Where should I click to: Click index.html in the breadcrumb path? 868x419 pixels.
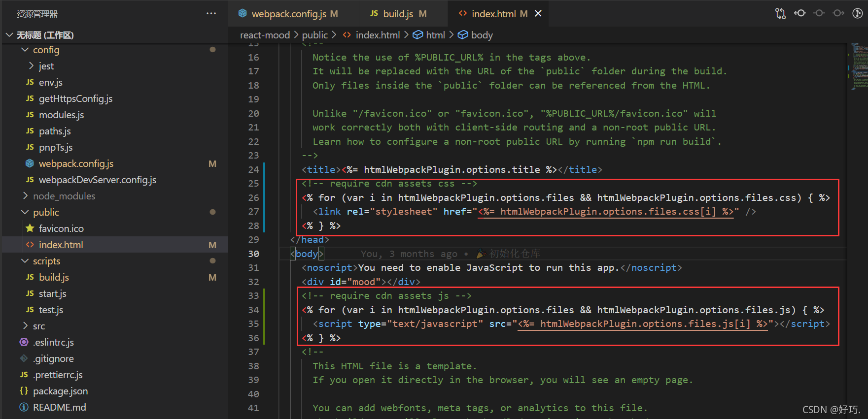[378, 35]
